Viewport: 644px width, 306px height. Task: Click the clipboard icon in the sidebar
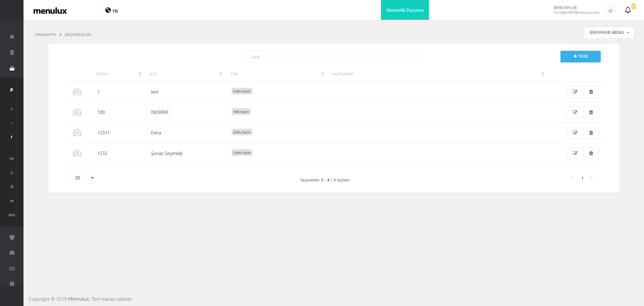tap(12, 283)
